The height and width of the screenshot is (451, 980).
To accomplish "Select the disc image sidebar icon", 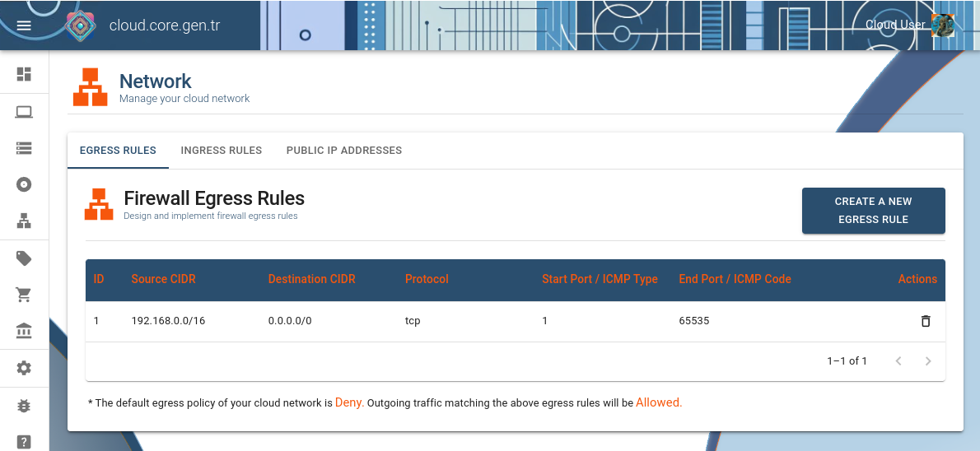I will pyautogui.click(x=24, y=184).
